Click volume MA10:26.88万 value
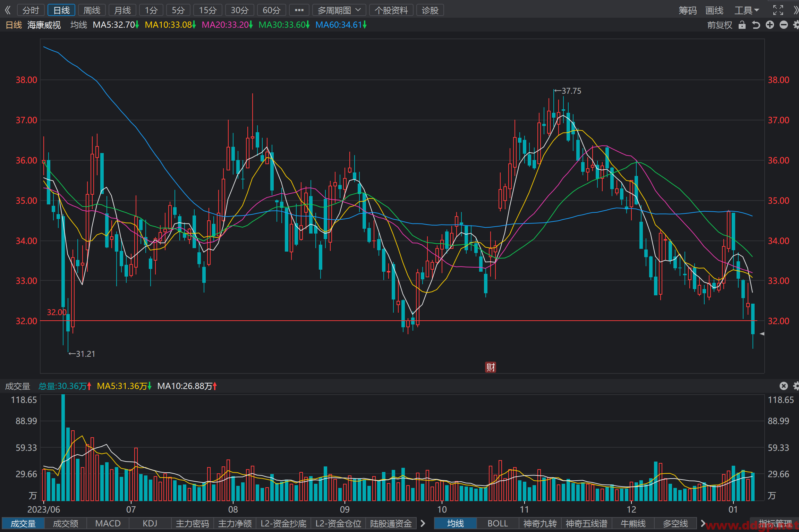This screenshot has height=532, width=799. pyautogui.click(x=187, y=386)
